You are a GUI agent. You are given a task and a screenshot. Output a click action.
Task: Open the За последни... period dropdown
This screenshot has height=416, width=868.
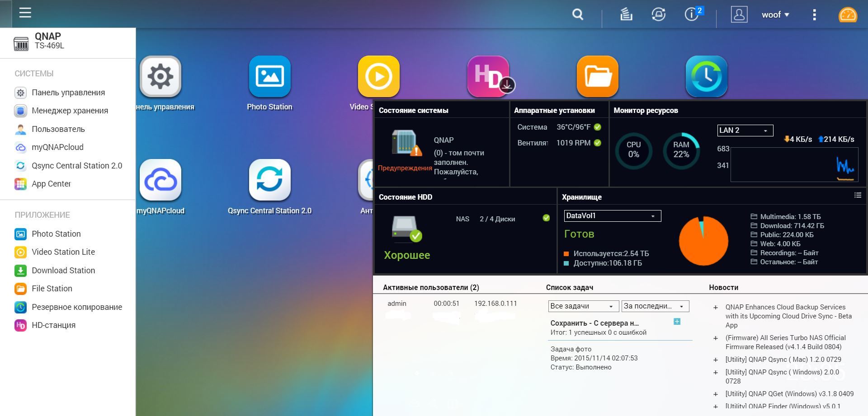click(655, 306)
